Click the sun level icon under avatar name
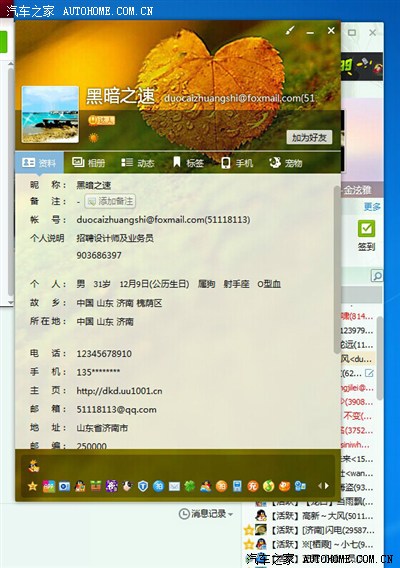 tap(93, 138)
